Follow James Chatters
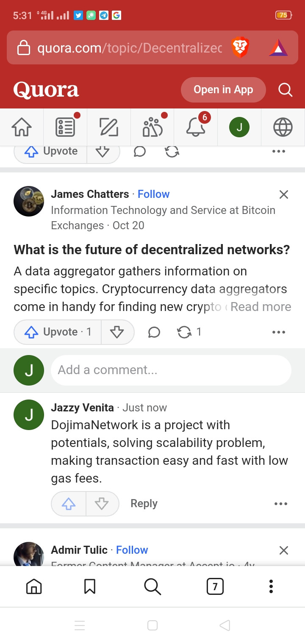 pos(153,194)
